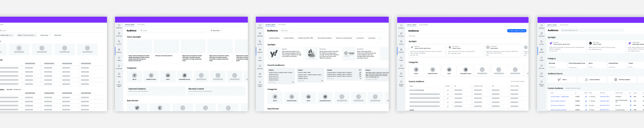
Task: Click New Custom Audience button
Action: coord(517,31)
